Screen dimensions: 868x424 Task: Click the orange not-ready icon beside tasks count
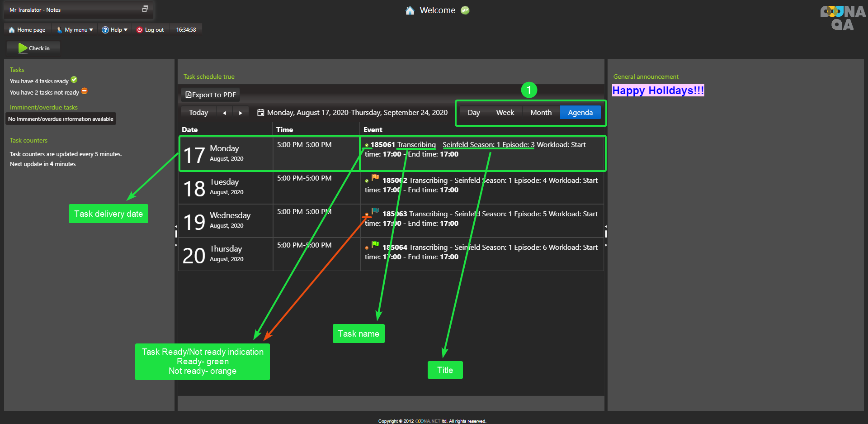point(85,91)
